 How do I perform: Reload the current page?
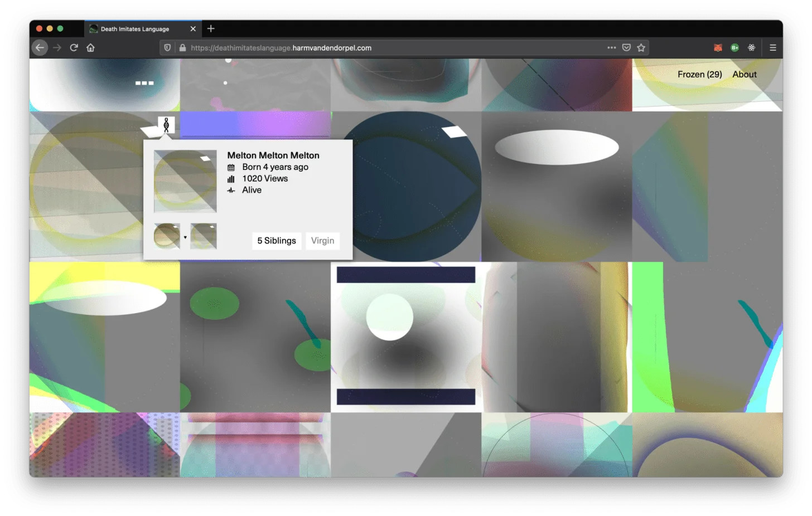click(74, 48)
